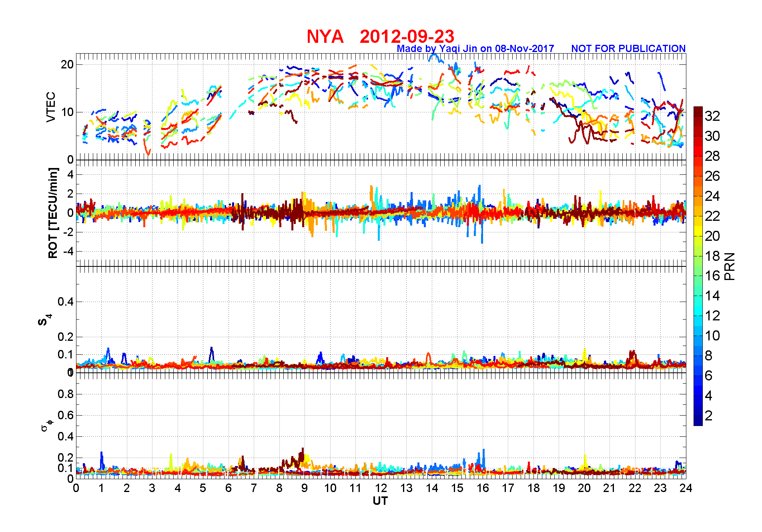
Task: Select the VTEC y-axis label
Action: pos(51,107)
